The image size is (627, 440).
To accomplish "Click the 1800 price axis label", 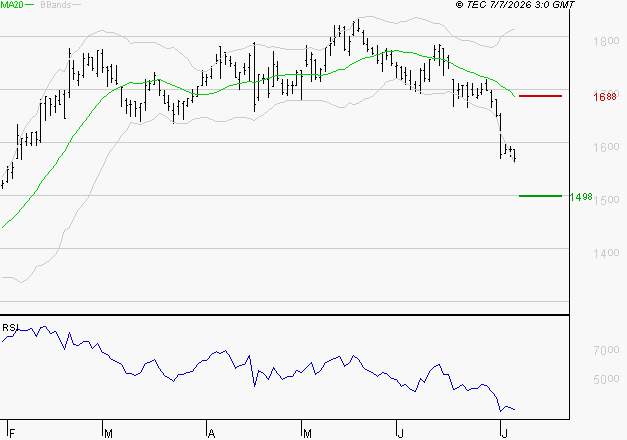I will click(x=606, y=41).
